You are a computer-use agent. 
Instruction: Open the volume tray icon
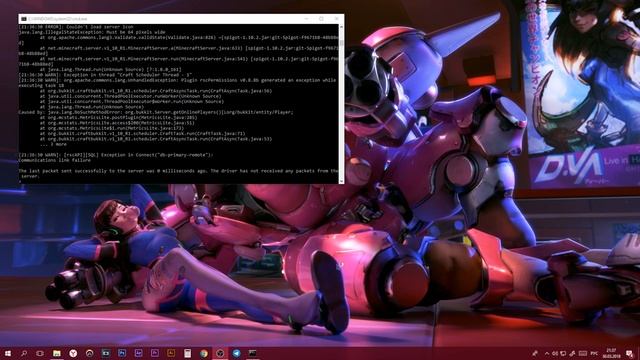click(555, 353)
